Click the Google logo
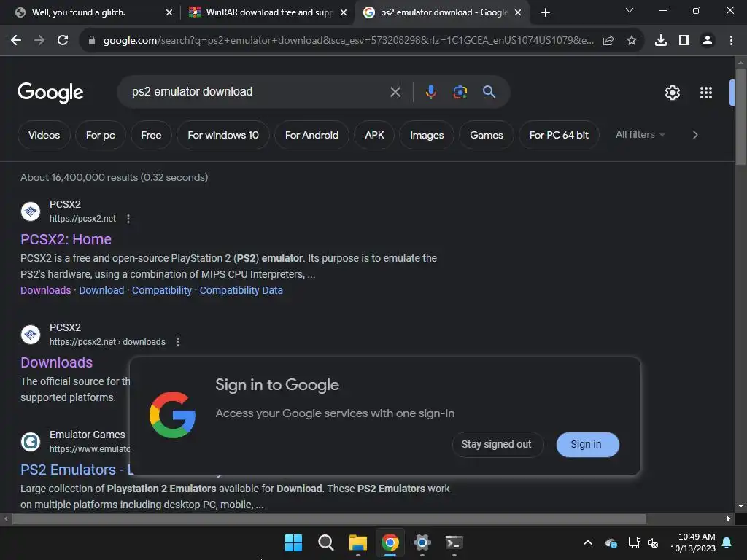The image size is (747, 560). point(50,93)
